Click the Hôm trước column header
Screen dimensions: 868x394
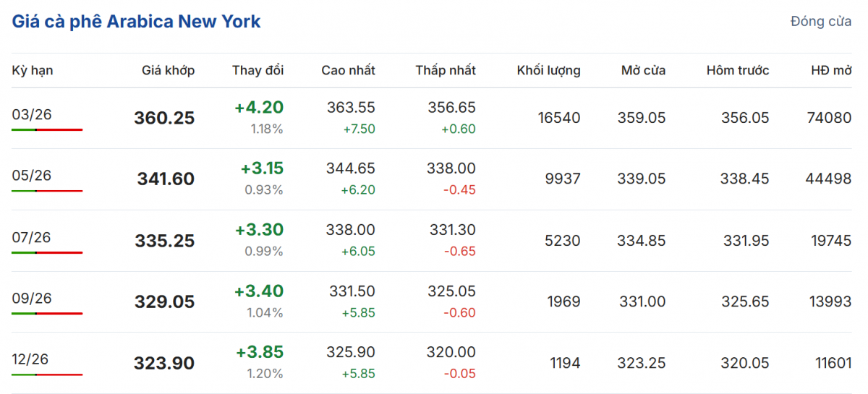coord(738,70)
